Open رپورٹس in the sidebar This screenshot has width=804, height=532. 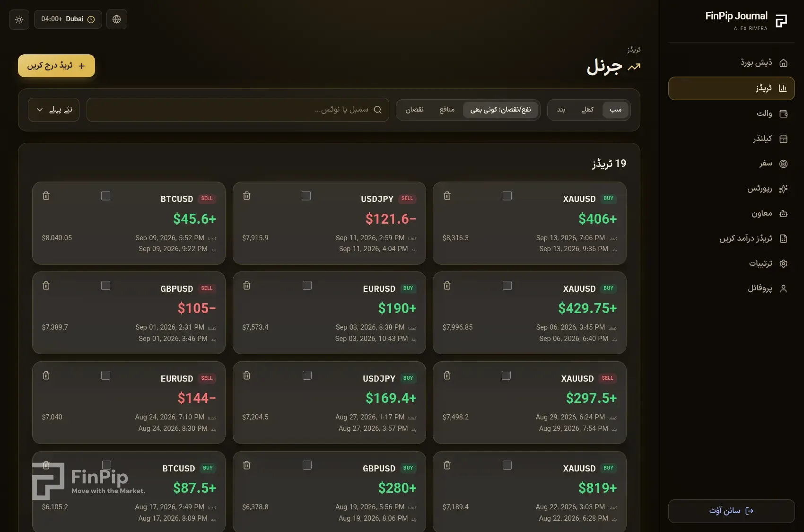click(x=731, y=189)
